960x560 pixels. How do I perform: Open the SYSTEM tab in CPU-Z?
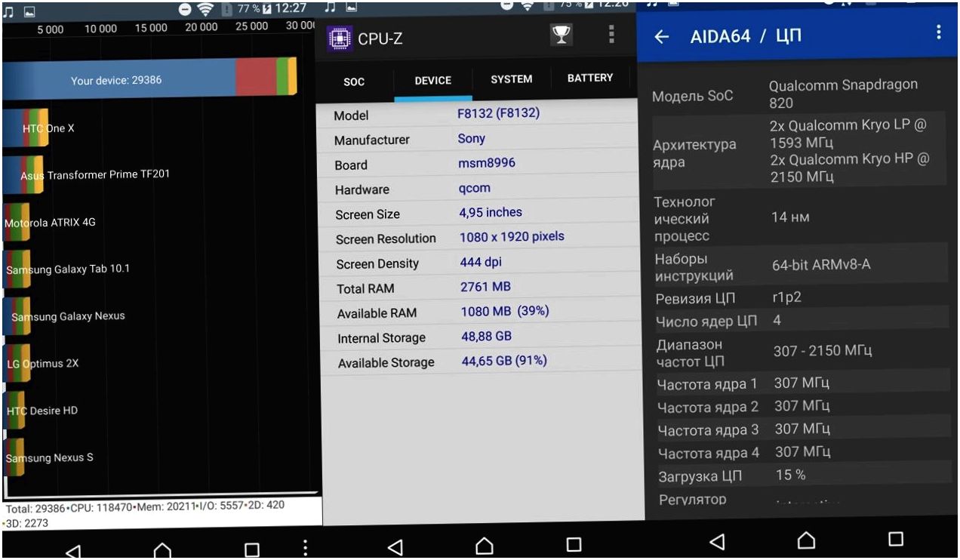click(511, 78)
